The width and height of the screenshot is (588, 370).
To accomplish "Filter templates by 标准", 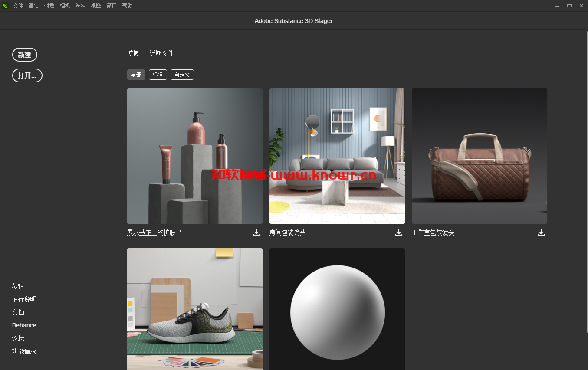I will click(x=158, y=75).
